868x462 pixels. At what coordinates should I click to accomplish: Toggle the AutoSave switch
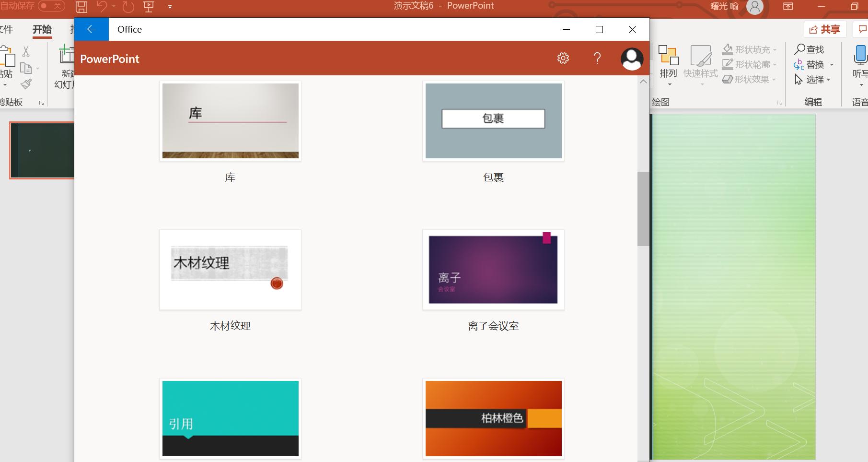point(51,6)
